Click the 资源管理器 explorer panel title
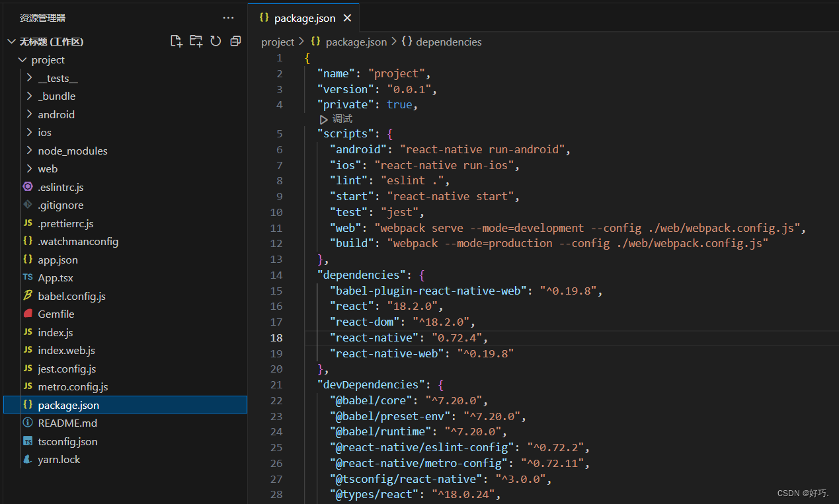 click(x=43, y=18)
